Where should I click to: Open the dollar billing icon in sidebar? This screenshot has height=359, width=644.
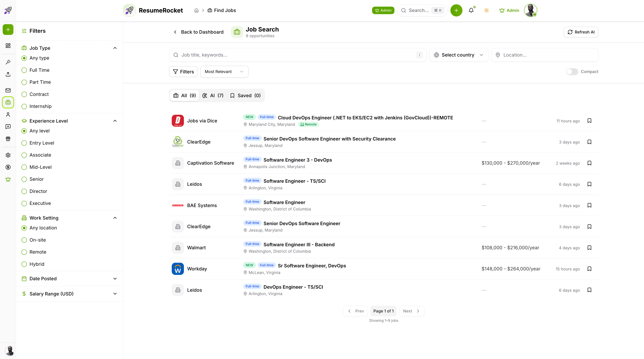pos(8,167)
